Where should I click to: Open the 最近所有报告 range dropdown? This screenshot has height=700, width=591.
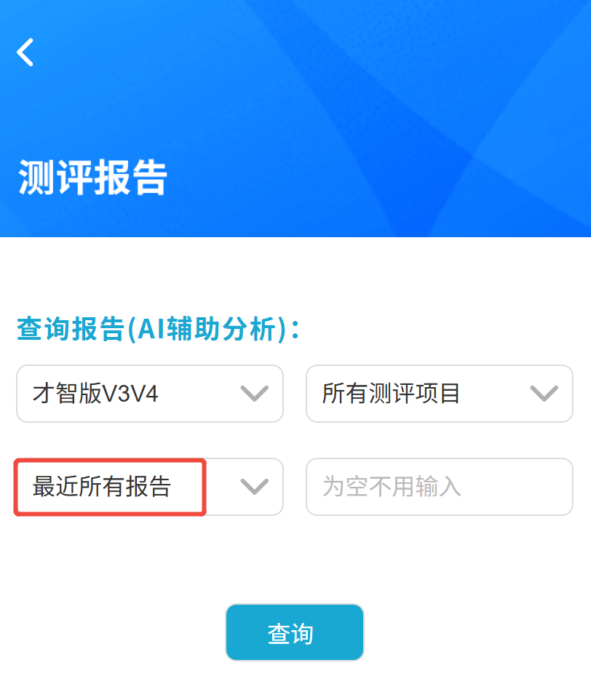[x=150, y=487]
